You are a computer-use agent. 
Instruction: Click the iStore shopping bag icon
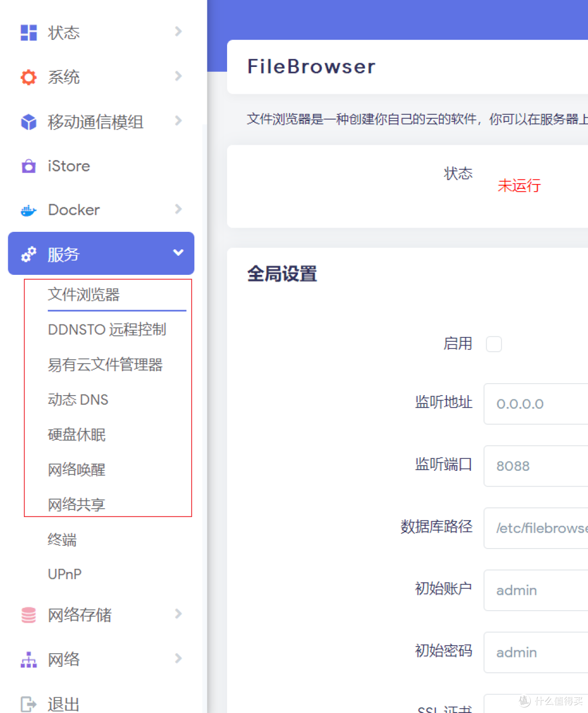tap(28, 166)
